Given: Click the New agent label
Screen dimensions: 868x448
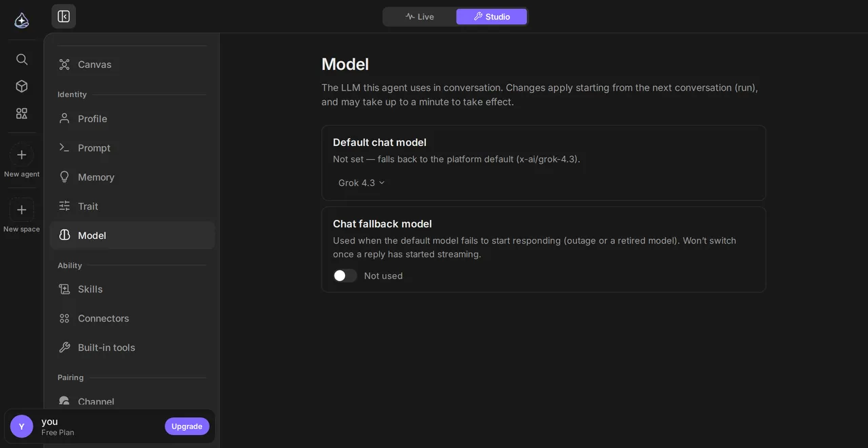Looking at the screenshot, I should pos(22,174).
